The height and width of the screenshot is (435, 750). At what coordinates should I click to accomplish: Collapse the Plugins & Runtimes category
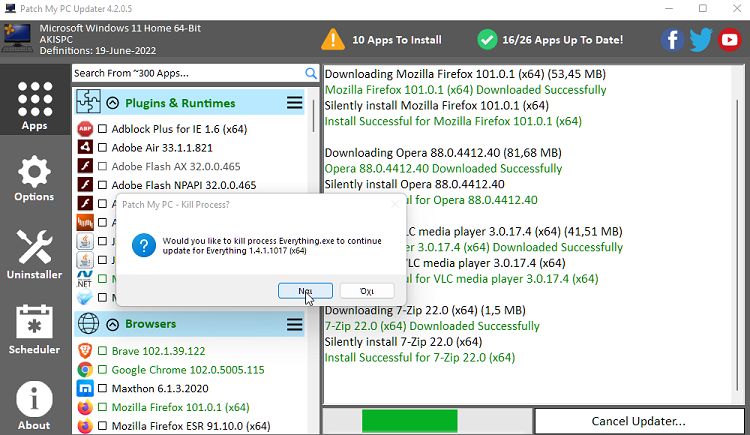pos(112,103)
